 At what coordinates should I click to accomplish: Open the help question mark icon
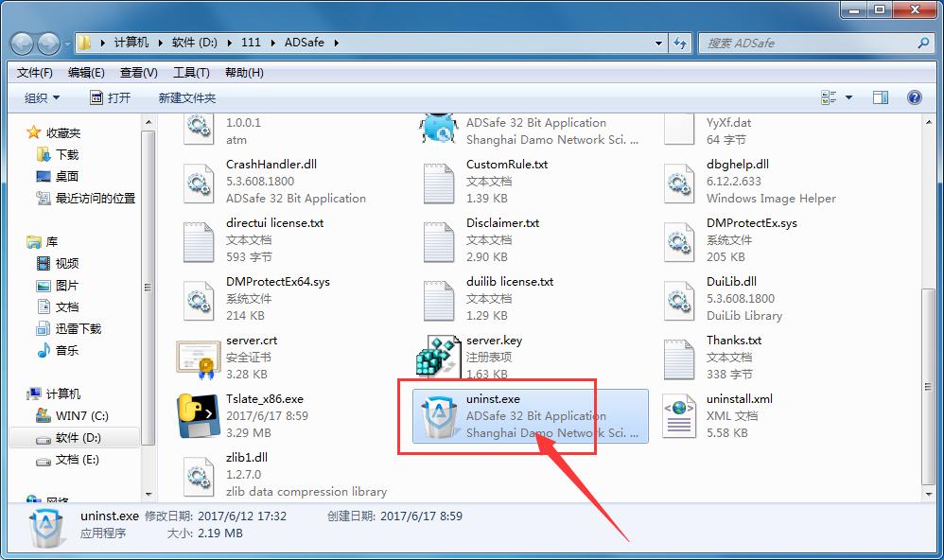coord(914,97)
